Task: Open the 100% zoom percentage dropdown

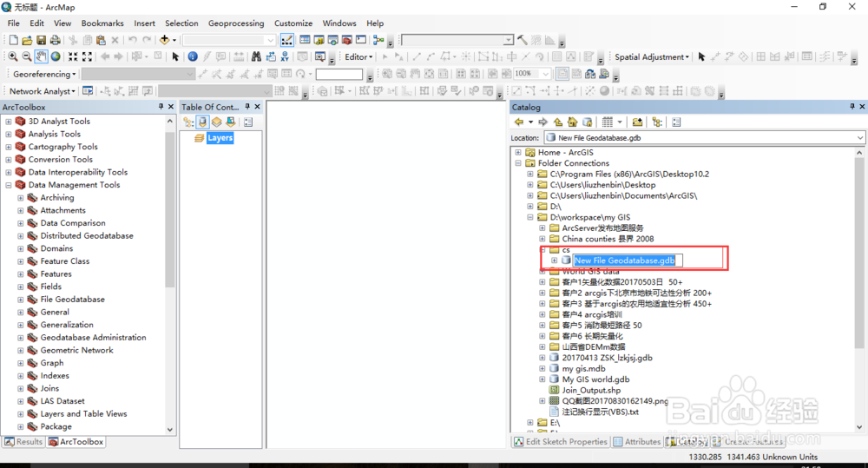Action: tap(546, 74)
